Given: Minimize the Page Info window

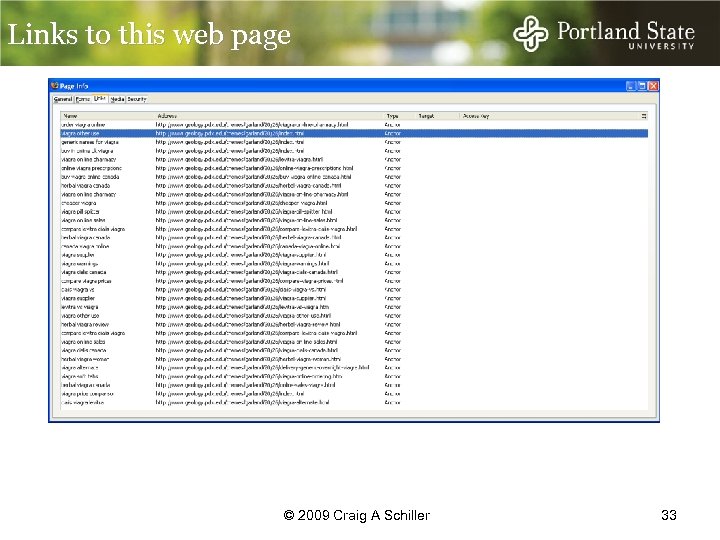Looking at the screenshot, I should click(x=631, y=86).
